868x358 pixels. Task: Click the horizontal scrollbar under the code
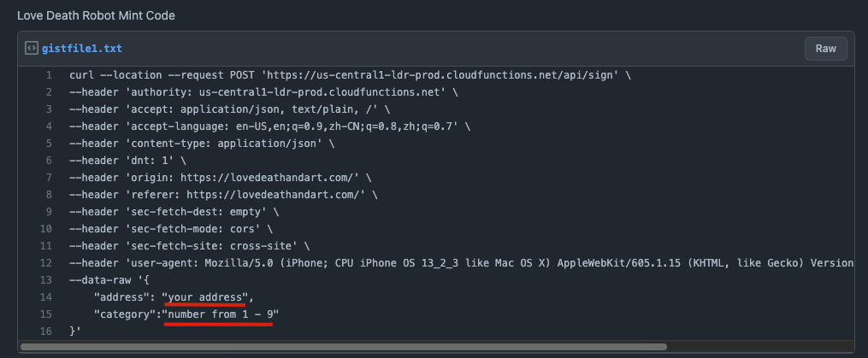pyautogui.click(x=342, y=347)
